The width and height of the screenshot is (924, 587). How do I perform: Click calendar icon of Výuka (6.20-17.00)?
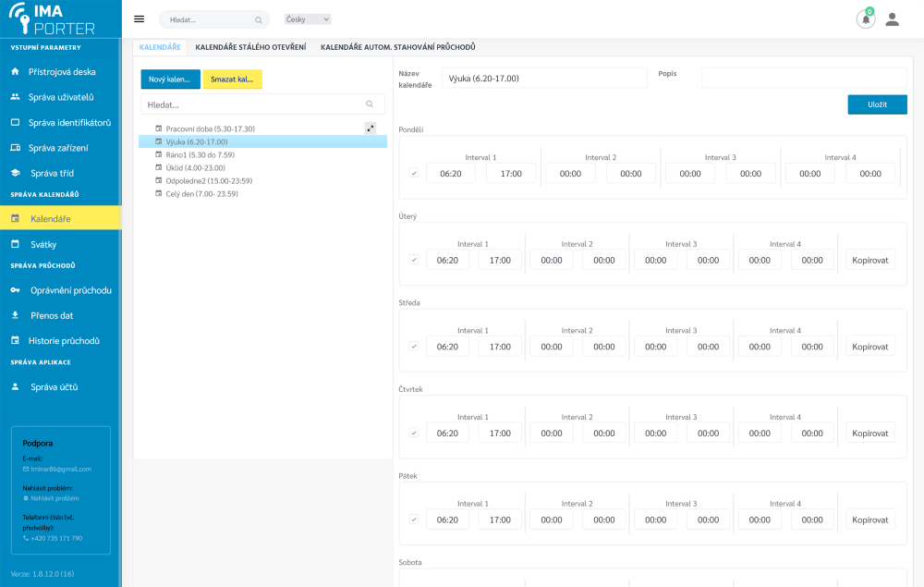coord(159,141)
